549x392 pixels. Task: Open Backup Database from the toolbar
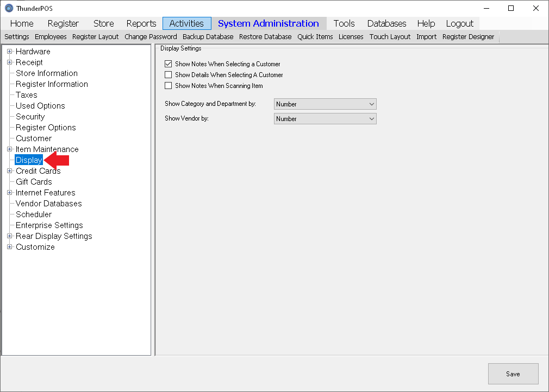click(208, 37)
